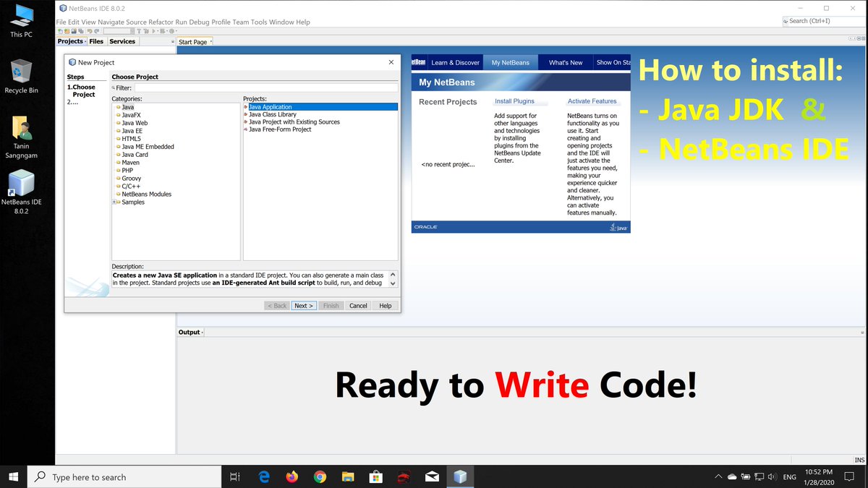Click the NetBeans cube icon on the taskbar
Image resolution: width=868 pixels, height=488 pixels.
coord(459,476)
